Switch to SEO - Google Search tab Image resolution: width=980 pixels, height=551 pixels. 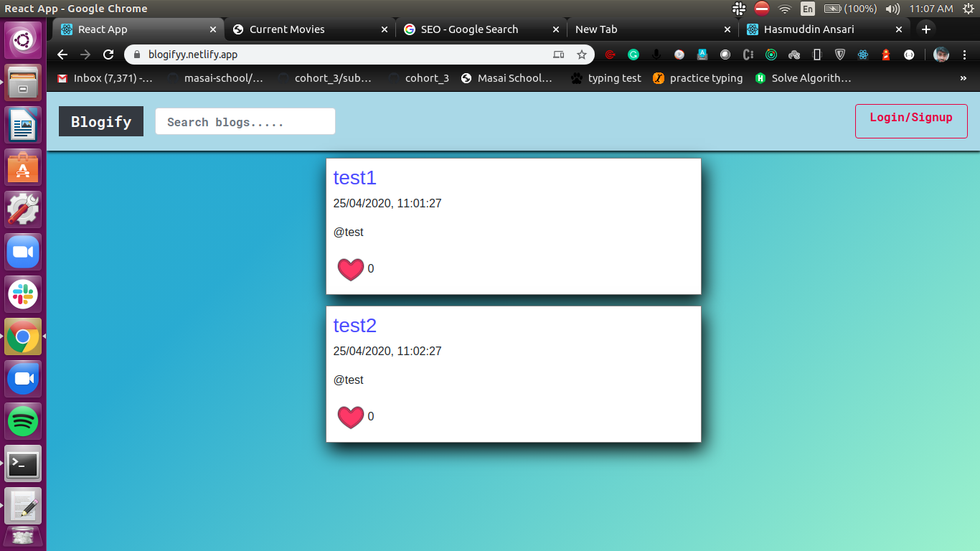pos(469,29)
